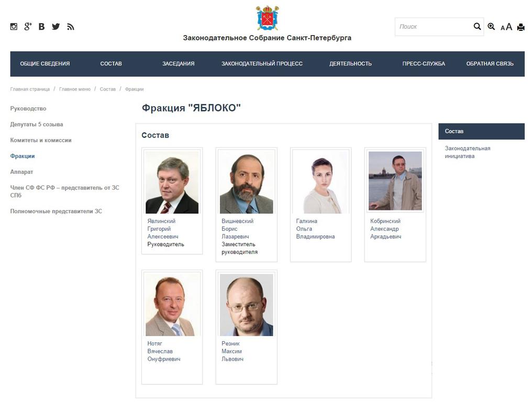Click the photo of Нотяг

(172, 305)
